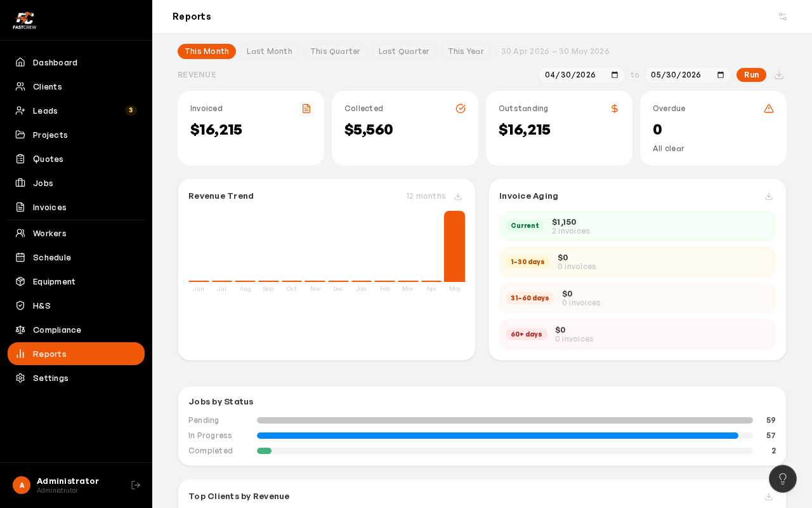Click the Workers person icon
The height and width of the screenshot is (508, 812).
[x=20, y=233]
